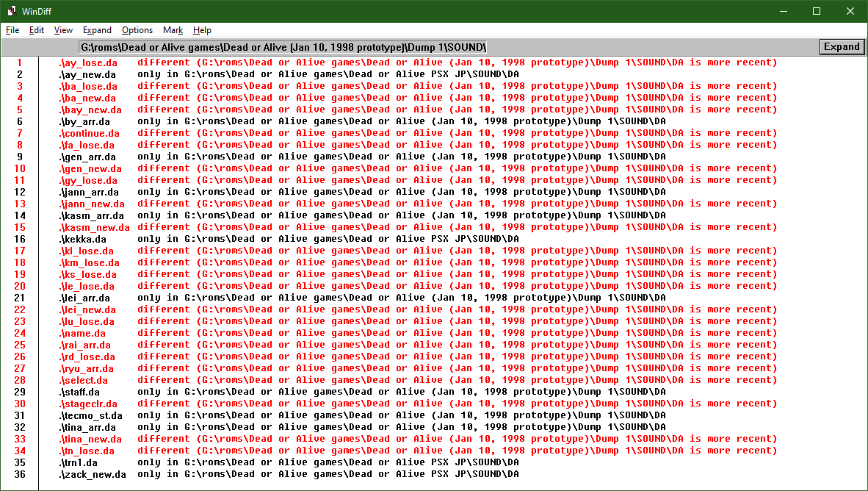Select the .\le_lose.da row
The height and width of the screenshot is (491, 868).
pyautogui.click(x=418, y=286)
